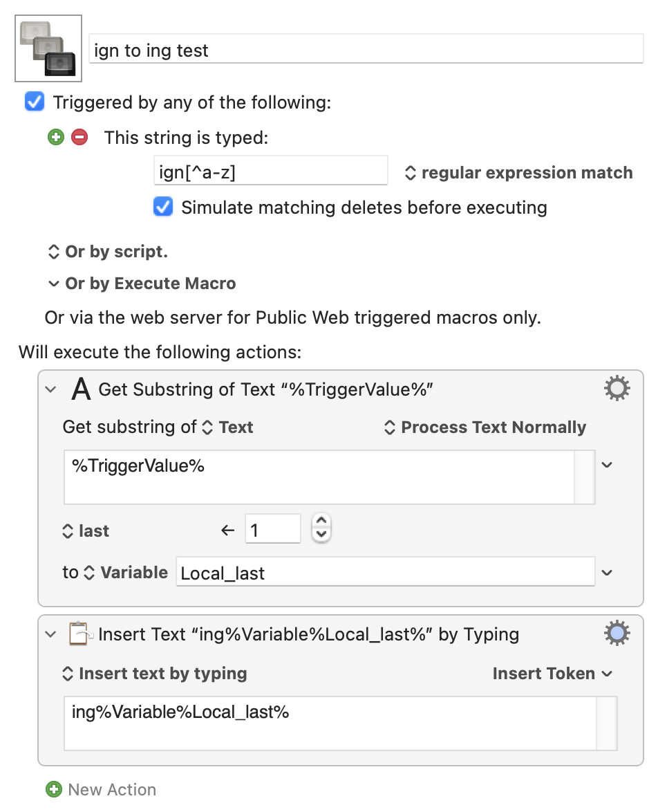Viewport: 658px width, 812px height.
Task: Open the regular expression match popup
Action: [519, 172]
